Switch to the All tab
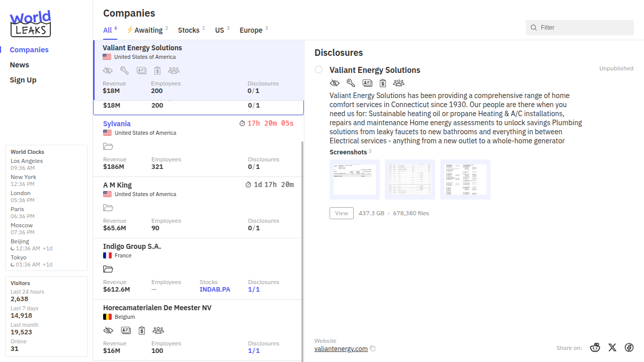This screenshot has height=362, width=644. click(x=110, y=30)
